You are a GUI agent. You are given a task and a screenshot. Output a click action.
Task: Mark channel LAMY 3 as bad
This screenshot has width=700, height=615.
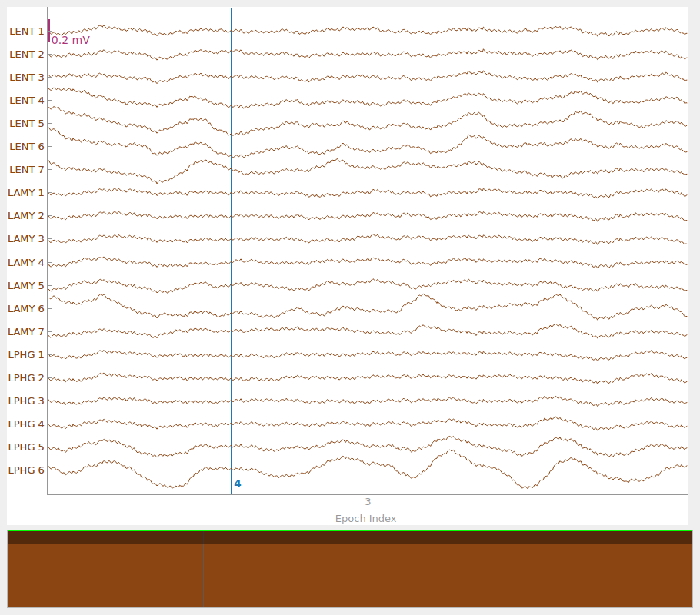point(26,239)
